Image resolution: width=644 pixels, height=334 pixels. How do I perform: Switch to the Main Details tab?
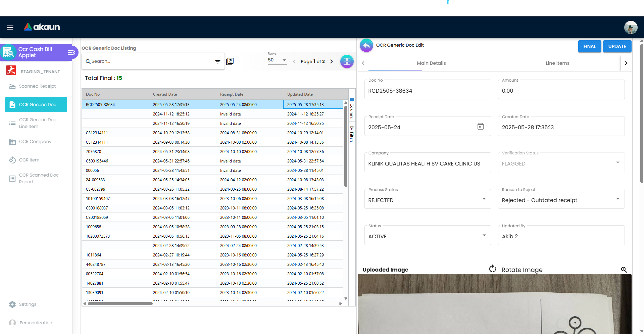[x=431, y=63]
